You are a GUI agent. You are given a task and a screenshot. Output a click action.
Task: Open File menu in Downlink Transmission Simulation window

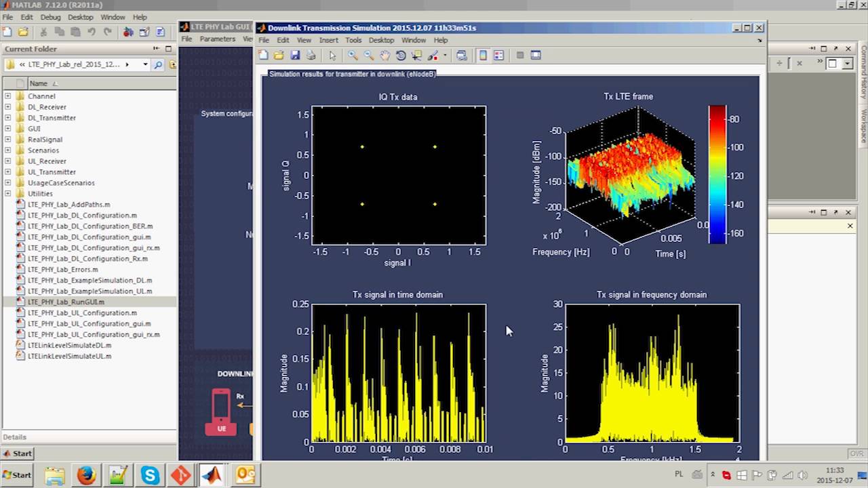click(x=264, y=41)
